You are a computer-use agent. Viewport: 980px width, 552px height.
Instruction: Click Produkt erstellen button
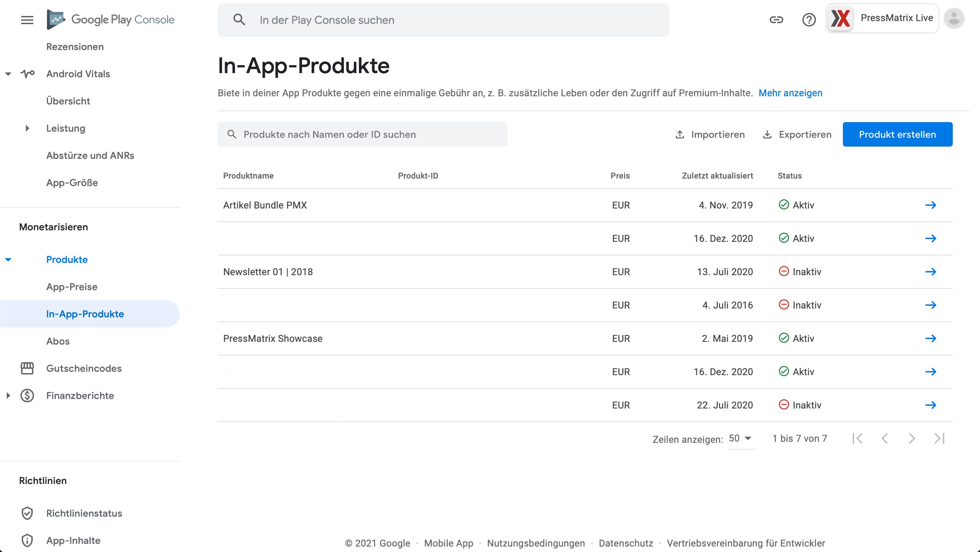[x=897, y=134]
